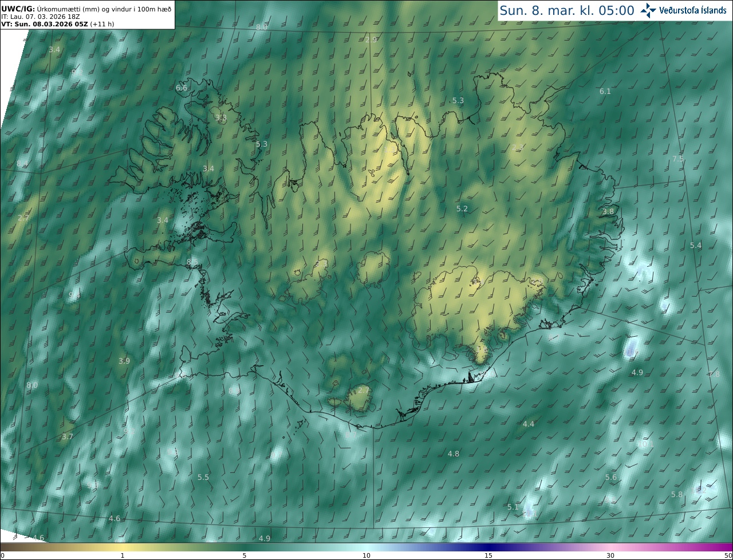
Task: Click the map value '5.1'
Action: [x=513, y=507]
